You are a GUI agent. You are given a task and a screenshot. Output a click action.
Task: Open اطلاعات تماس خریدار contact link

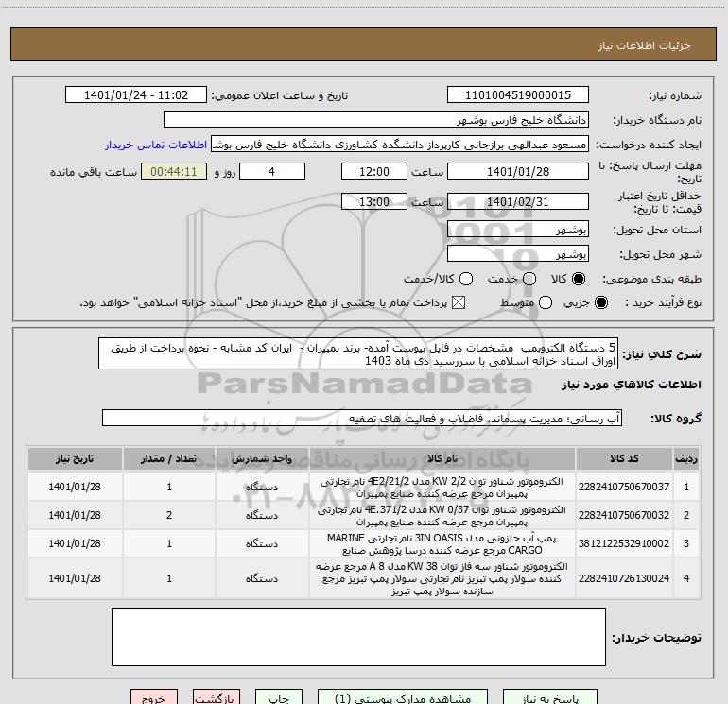[156, 145]
